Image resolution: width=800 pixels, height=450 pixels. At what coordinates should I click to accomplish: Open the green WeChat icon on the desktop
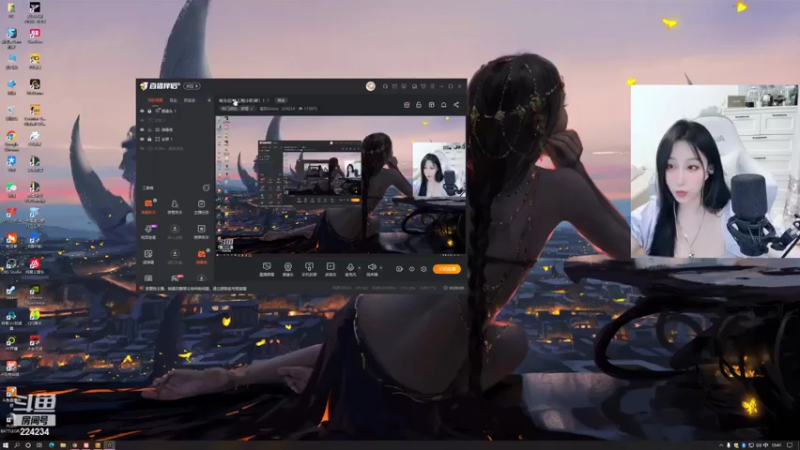pyautogui.click(x=11, y=190)
